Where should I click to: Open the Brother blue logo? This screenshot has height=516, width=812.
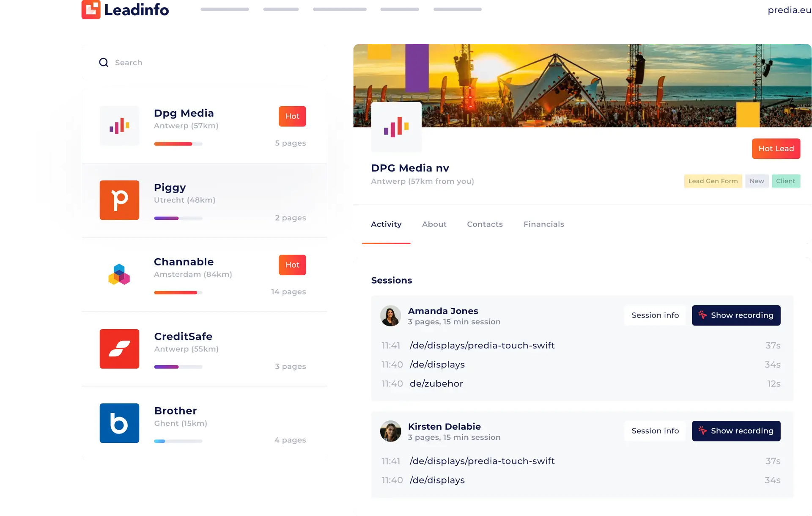click(119, 423)
